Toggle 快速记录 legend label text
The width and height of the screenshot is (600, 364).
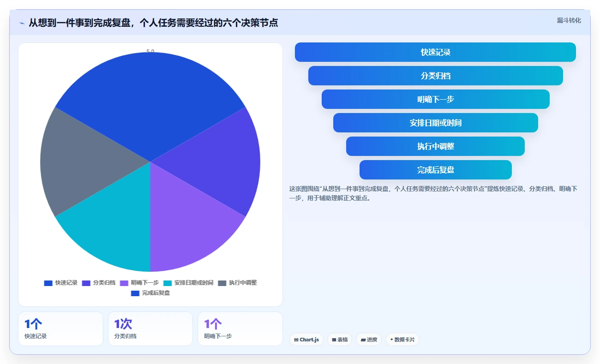(x=66, y=283)
